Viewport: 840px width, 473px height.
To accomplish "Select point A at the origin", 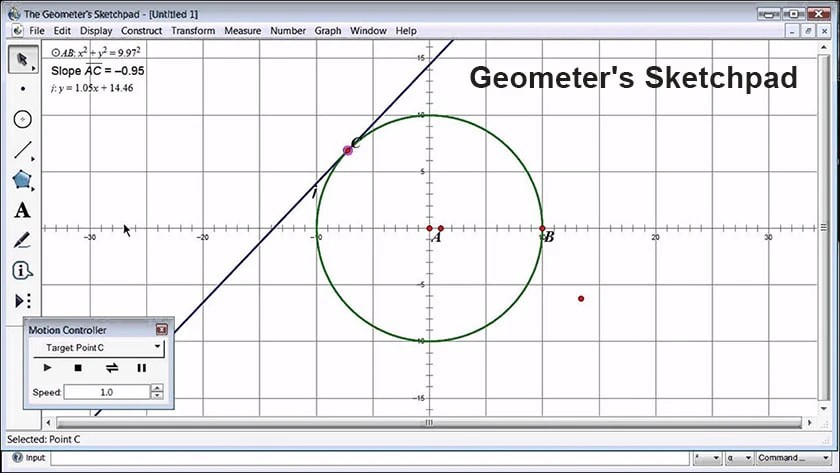I will (429, 228).
